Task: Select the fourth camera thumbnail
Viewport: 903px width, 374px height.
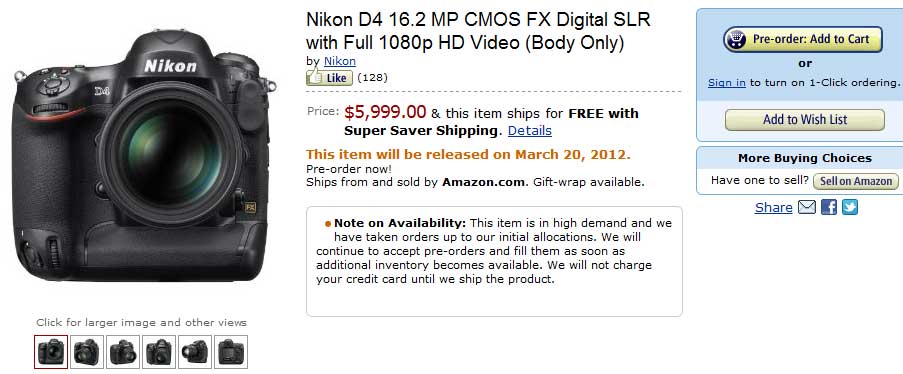Action: pos(159,352)
